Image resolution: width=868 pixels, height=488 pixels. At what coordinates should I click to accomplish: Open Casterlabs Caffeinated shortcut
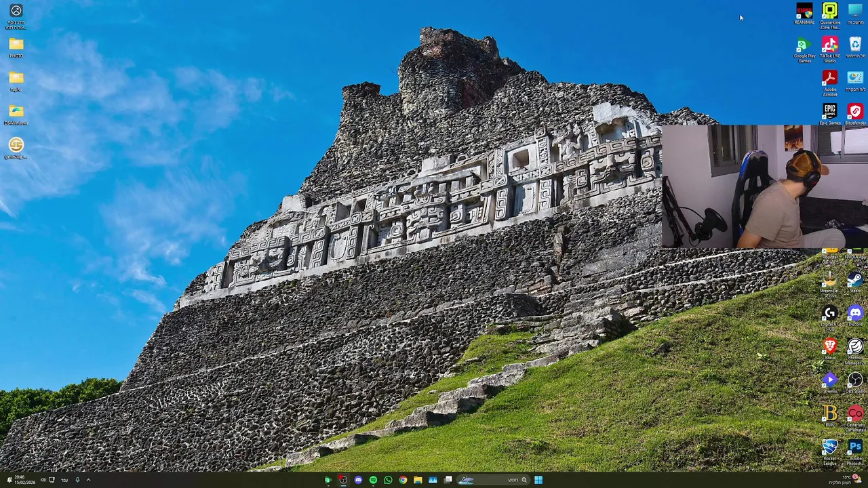pos(855,418)
